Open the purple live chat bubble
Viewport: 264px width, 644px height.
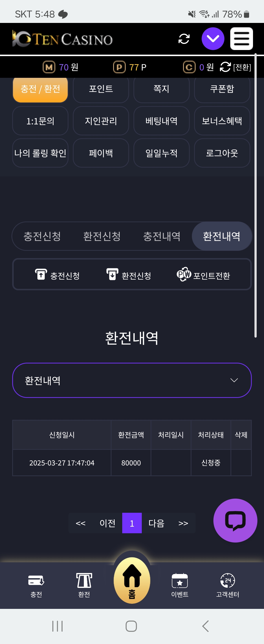[235, 520]
